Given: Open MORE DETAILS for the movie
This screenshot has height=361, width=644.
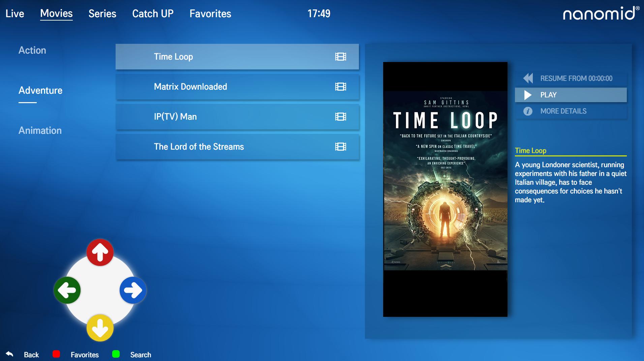Looking at the screenshot, I should click(x=571, y=111).
